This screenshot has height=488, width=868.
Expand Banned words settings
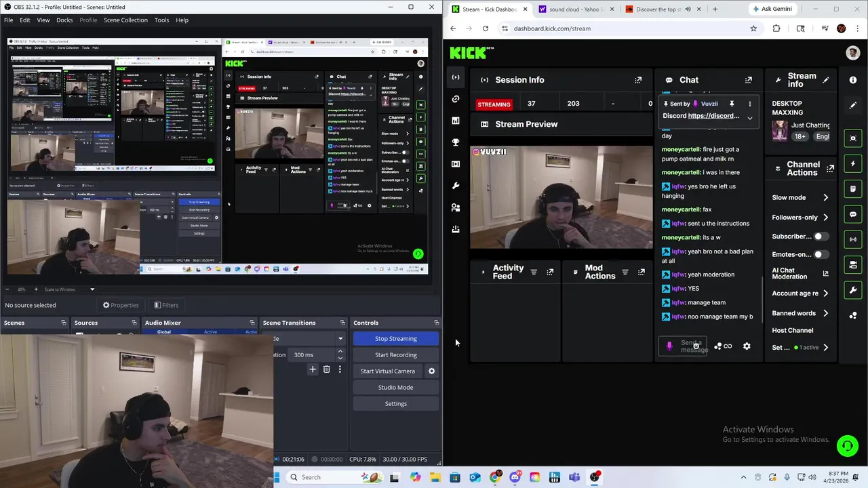tap(825, 314)
